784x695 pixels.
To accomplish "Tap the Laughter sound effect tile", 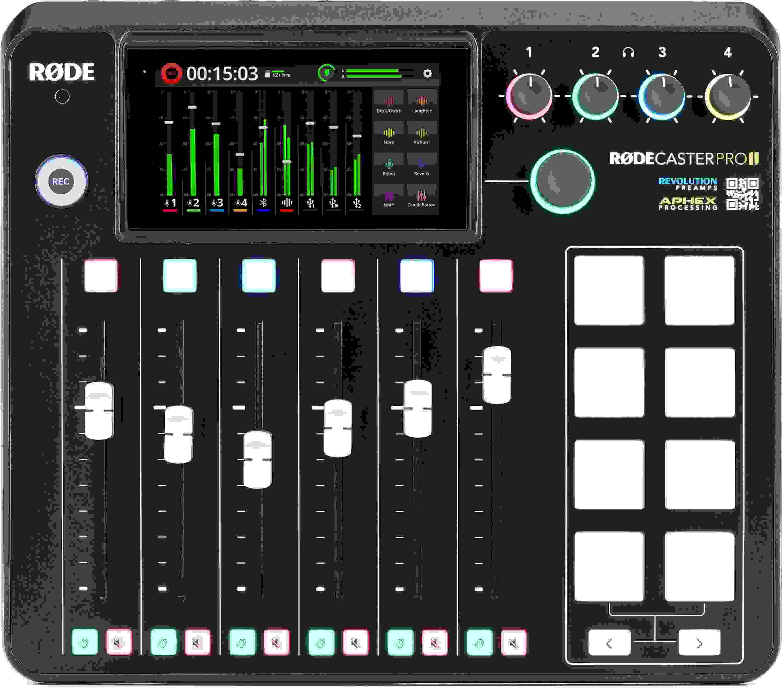I will (x=422, y=101).
